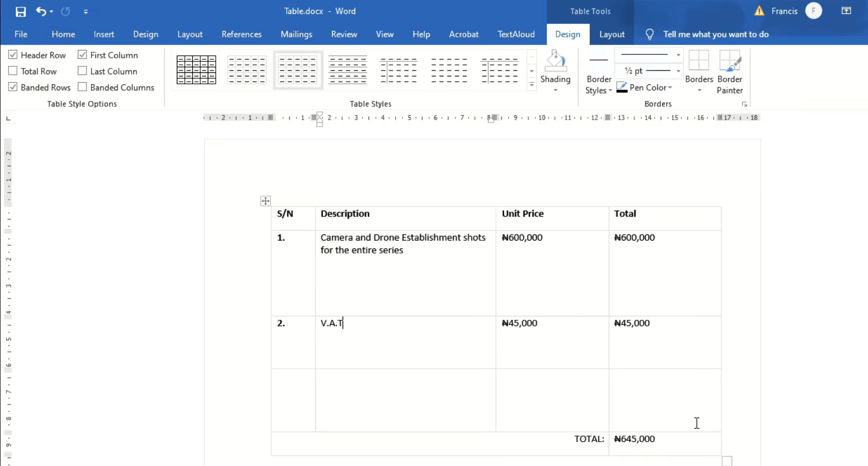Click the Pen Color swatch

tap(622, 86)
